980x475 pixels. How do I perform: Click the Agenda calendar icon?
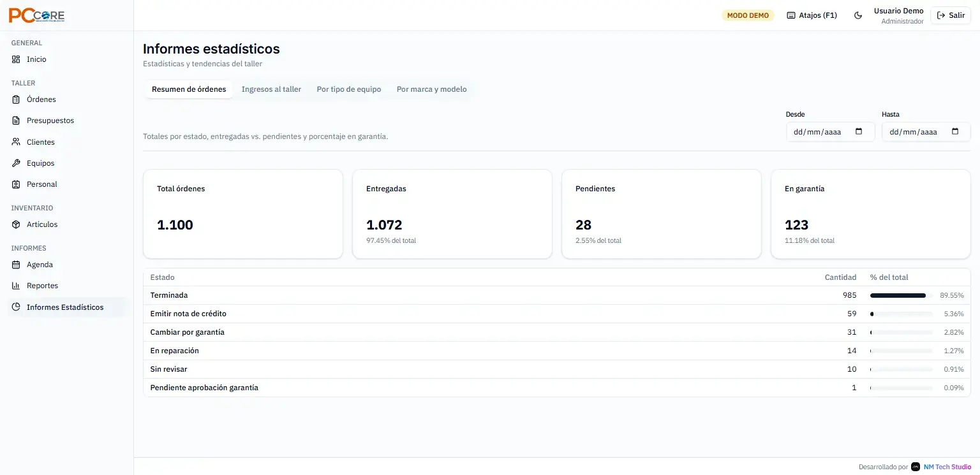(x=16, y=265)
